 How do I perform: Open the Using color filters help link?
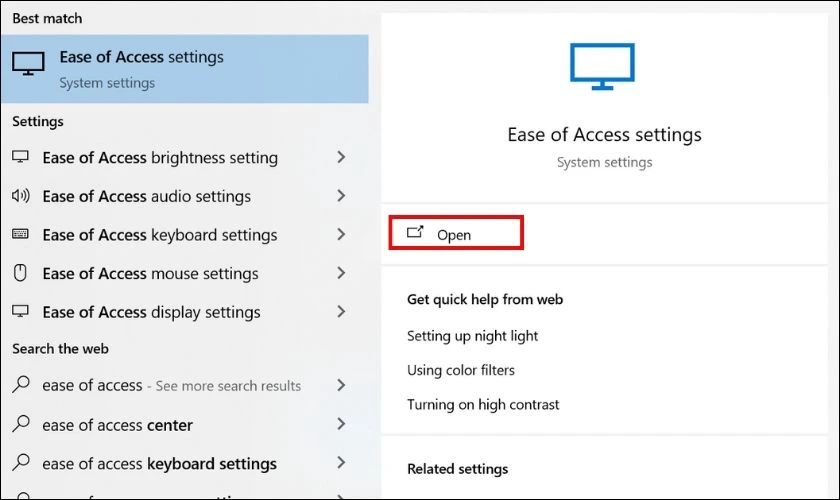[x=461, y=370]
